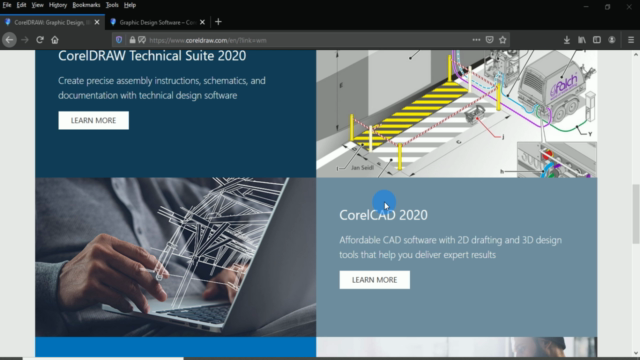Click the padlock site security icon
640x360 pixels.
tap(132, 40)
